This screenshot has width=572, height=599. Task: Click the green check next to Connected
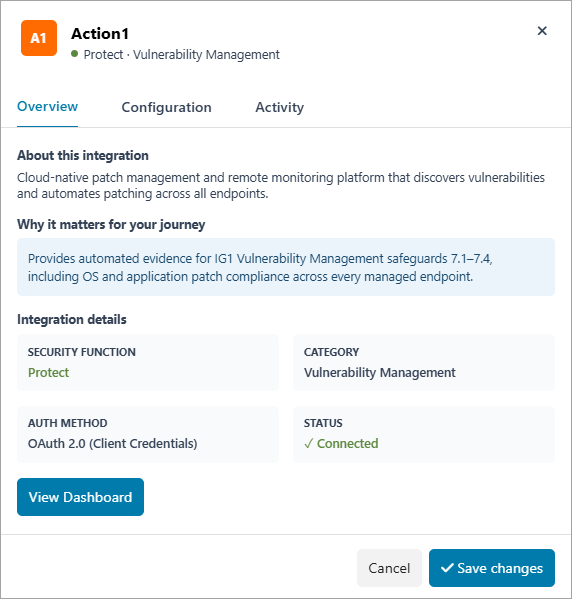pyautogui.click(x=308, y=444)
